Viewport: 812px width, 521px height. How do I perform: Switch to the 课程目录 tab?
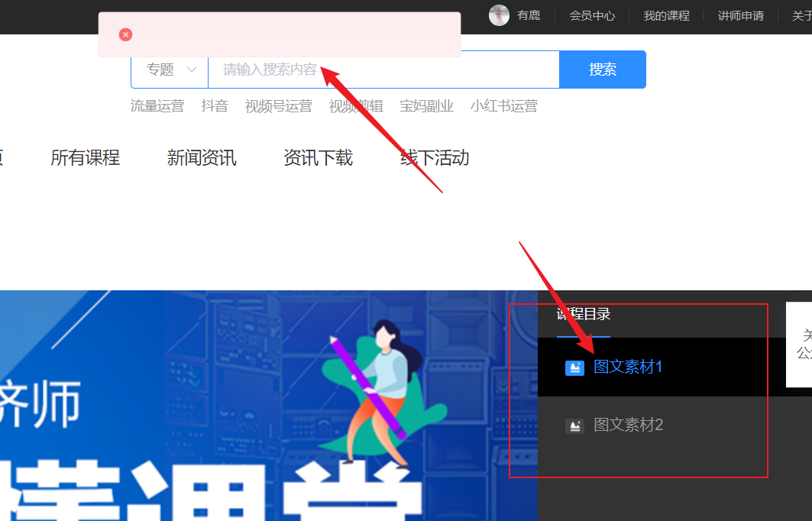[x=583, y=315]
